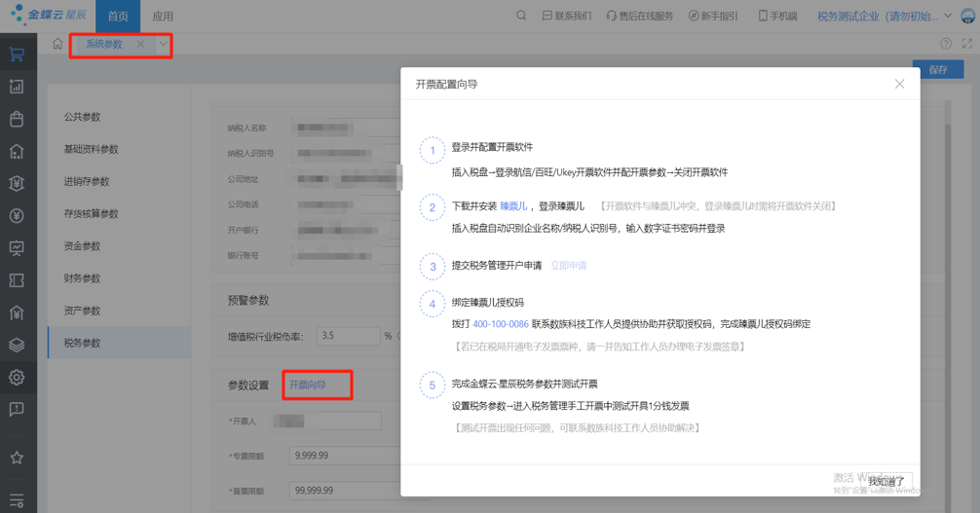Open the feedback message sidebar icon

point(17,409)
